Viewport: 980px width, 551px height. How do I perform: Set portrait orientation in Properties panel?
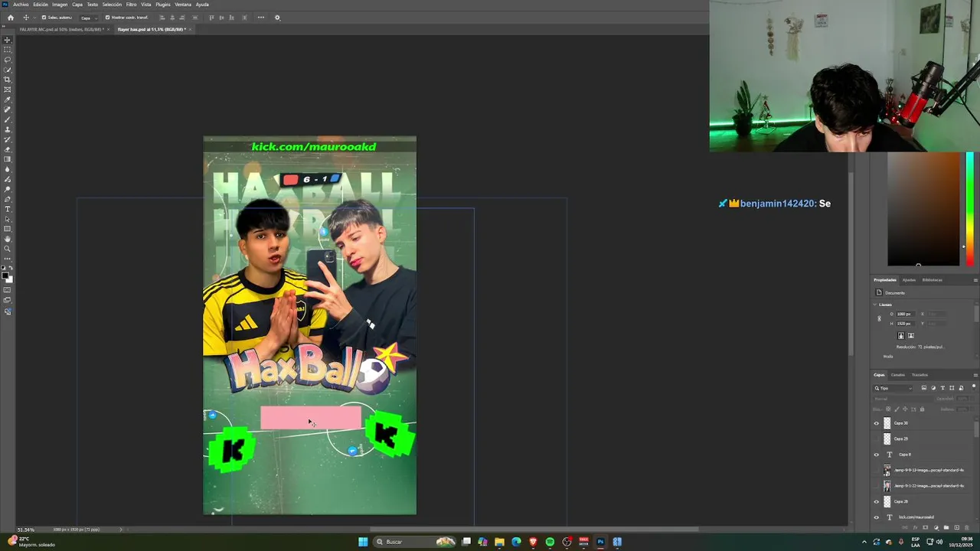click(x=901, y=336)
